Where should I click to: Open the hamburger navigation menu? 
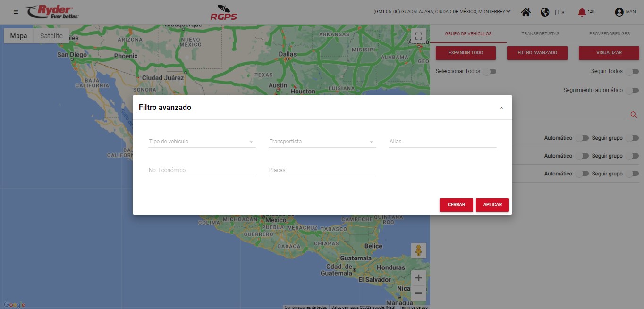(16, 12)
